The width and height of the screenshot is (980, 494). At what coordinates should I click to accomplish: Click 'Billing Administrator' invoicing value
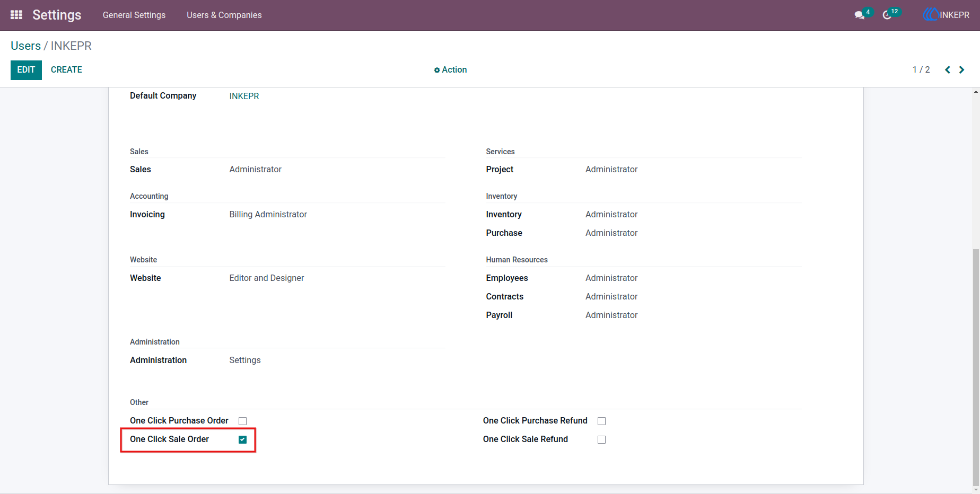click(268, 215)
